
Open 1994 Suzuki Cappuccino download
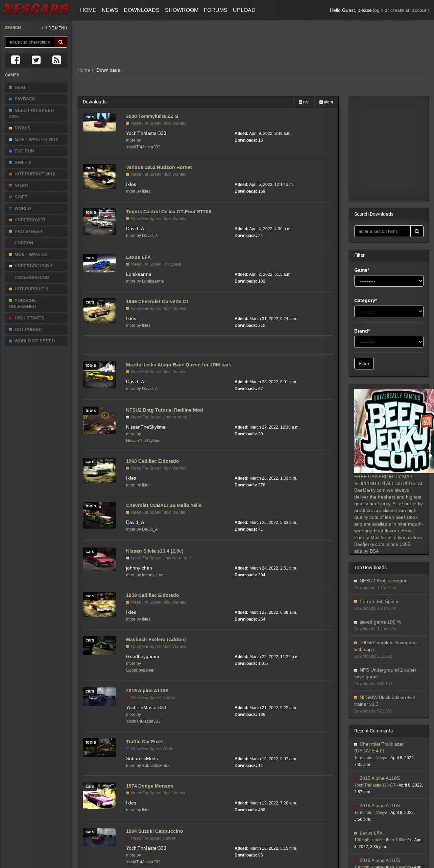point(154,831)
